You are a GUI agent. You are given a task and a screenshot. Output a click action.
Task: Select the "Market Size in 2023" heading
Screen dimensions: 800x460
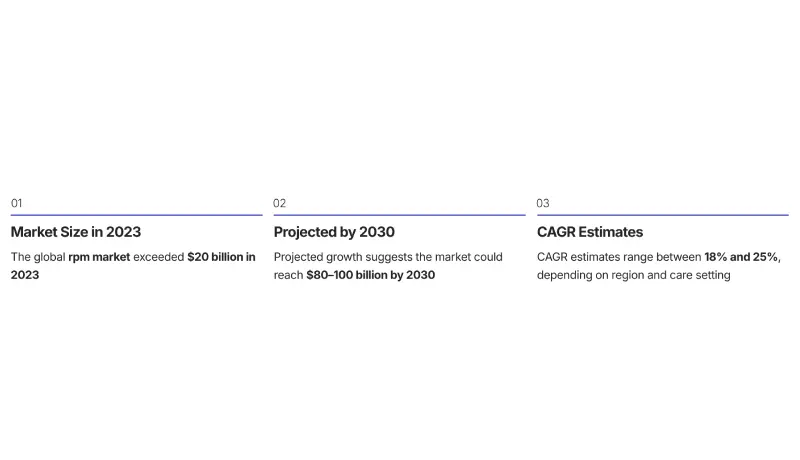point(76,232)
